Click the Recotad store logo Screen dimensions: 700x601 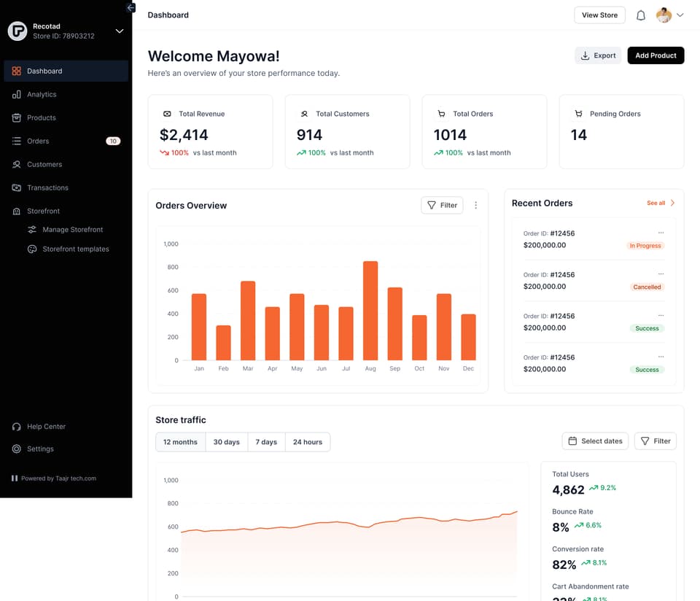coord(17,31)
